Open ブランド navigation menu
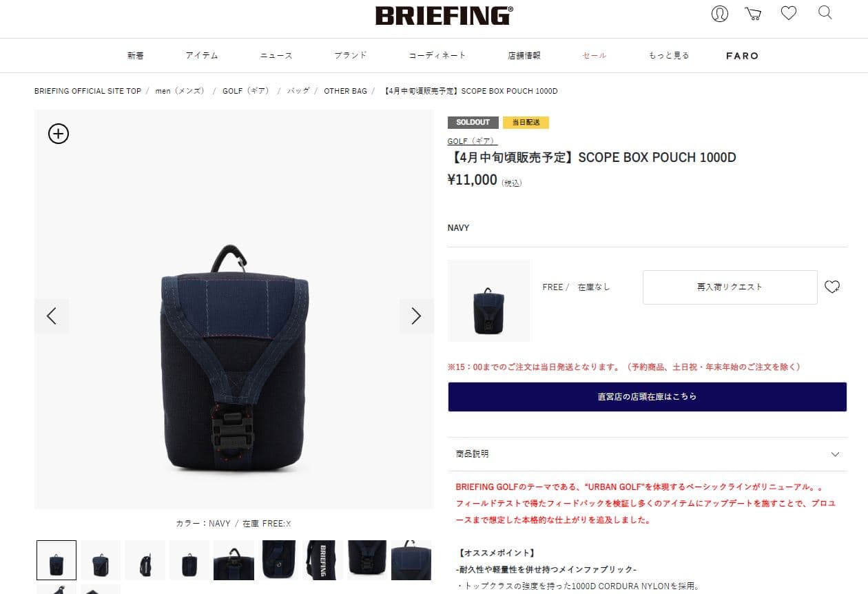This screenshot has width=868, height=594. [351, 55]
